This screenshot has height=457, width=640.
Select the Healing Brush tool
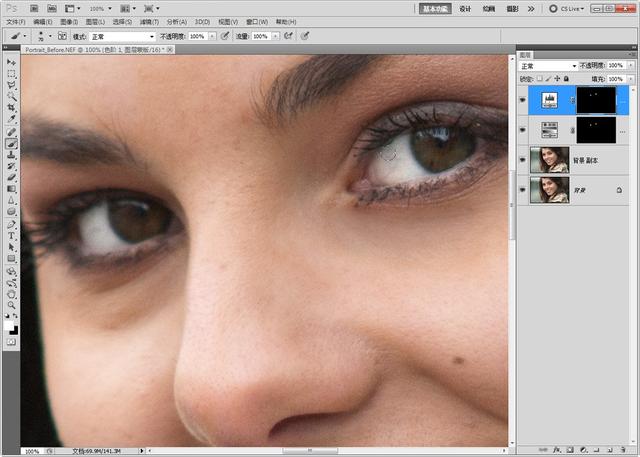11,132
